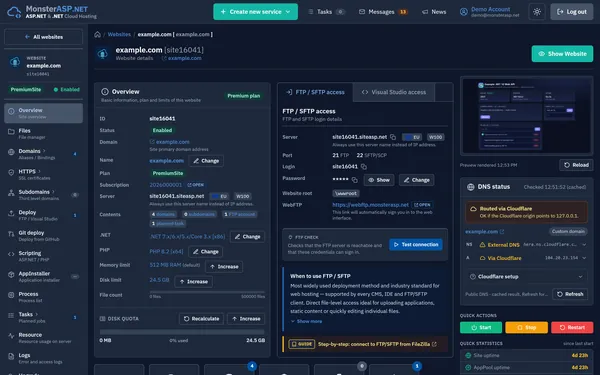Open example.com link in DNS status

click(x=484, y=232)
